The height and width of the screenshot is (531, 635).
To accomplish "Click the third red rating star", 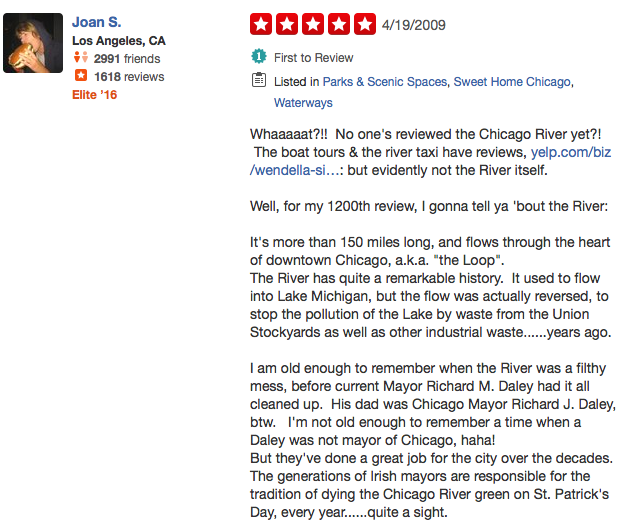I will pos(313,24).
